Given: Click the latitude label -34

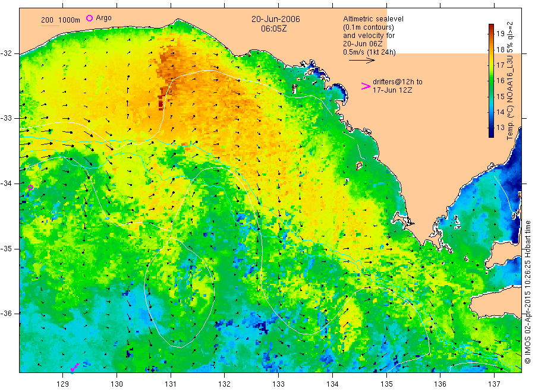Looking at the screenshot, I should coord(6,184).
